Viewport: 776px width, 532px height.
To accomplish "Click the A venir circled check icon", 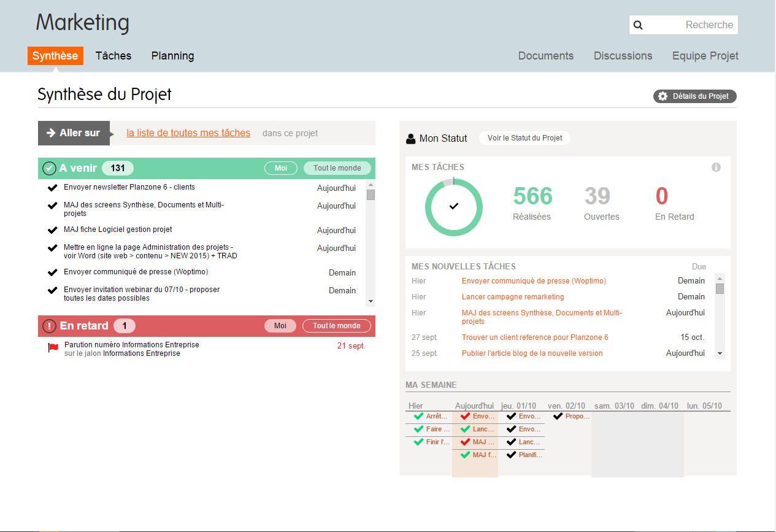I will tap(49, 168).
